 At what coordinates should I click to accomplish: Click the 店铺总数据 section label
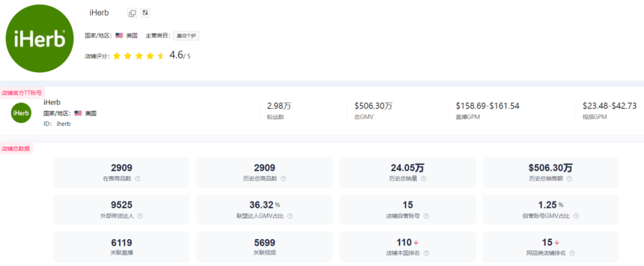16,149
